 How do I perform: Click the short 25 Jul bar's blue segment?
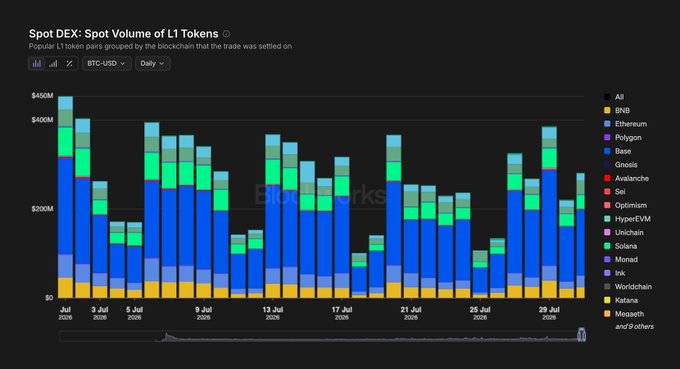480,281
